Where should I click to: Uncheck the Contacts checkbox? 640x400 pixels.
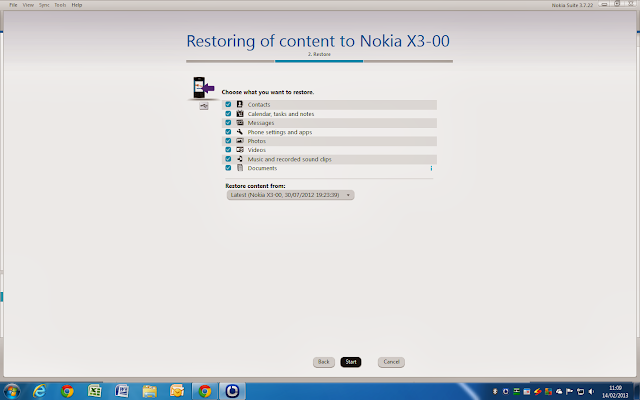tap(228, 104)
